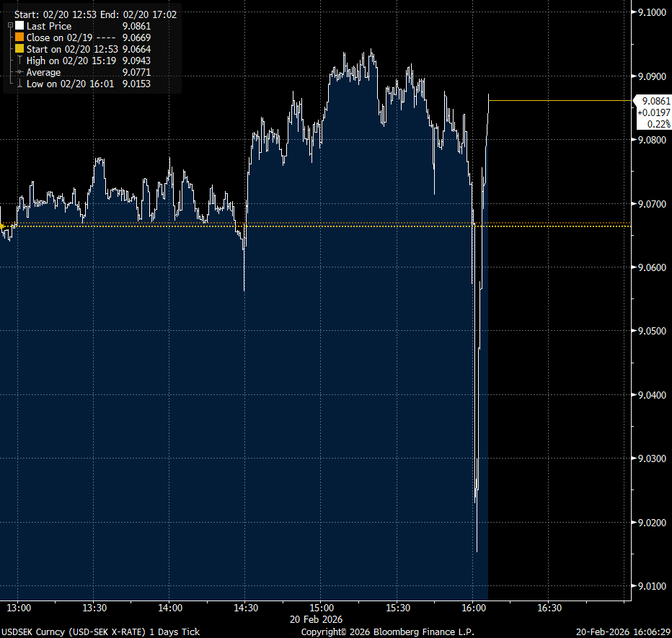Click the 0.22% percent change on axis
The width and height of the screenshot is (672, 638).
coord(659,124)
